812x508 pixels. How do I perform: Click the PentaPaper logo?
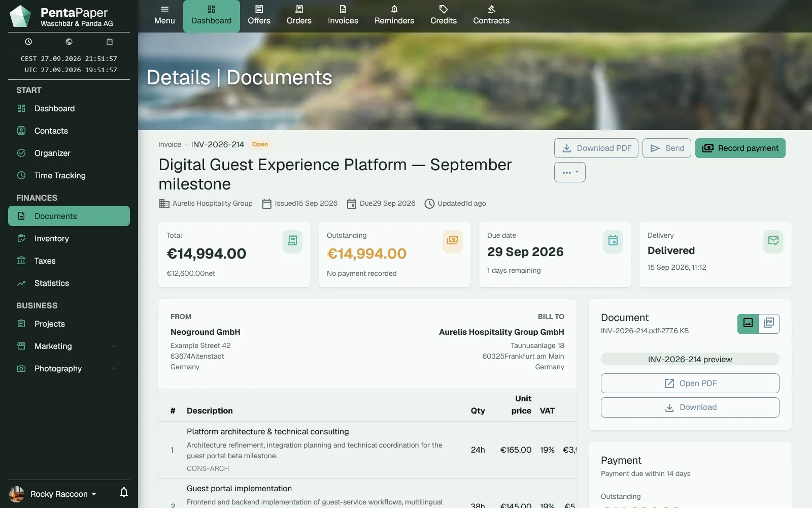pos(20,16)
